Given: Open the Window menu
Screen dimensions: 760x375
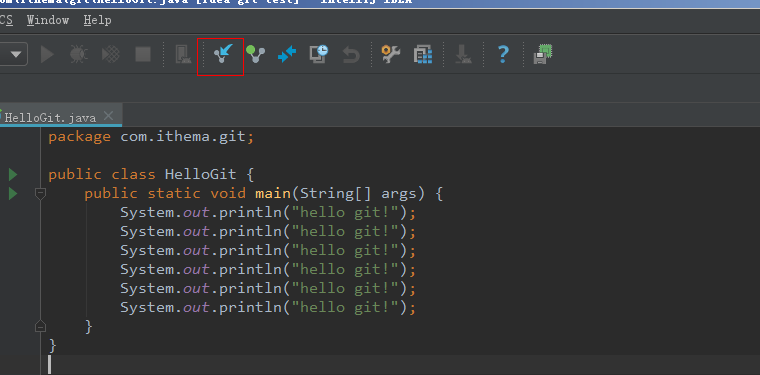Looking at the screenshot, I should (48, 20).
